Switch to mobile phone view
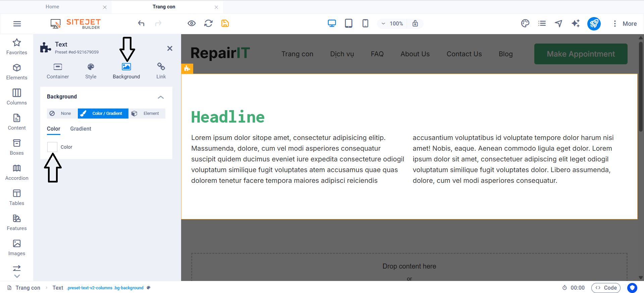 click(365, 23)
